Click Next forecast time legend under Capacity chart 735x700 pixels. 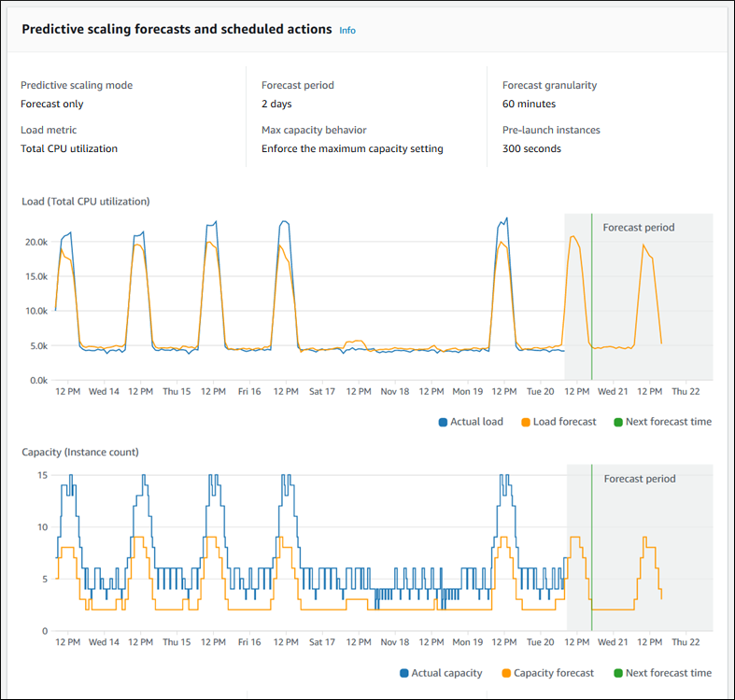(x=660, y=673)
